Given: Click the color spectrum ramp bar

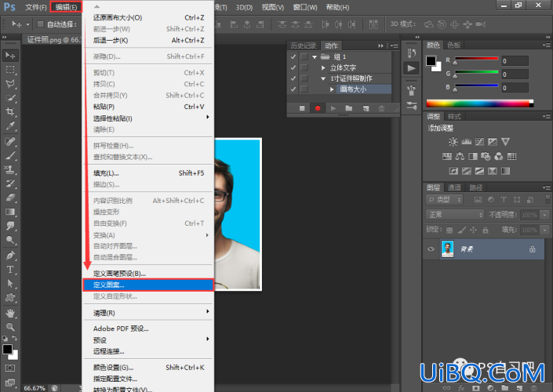Looking at the screenshot, I should tap(479, 103).
